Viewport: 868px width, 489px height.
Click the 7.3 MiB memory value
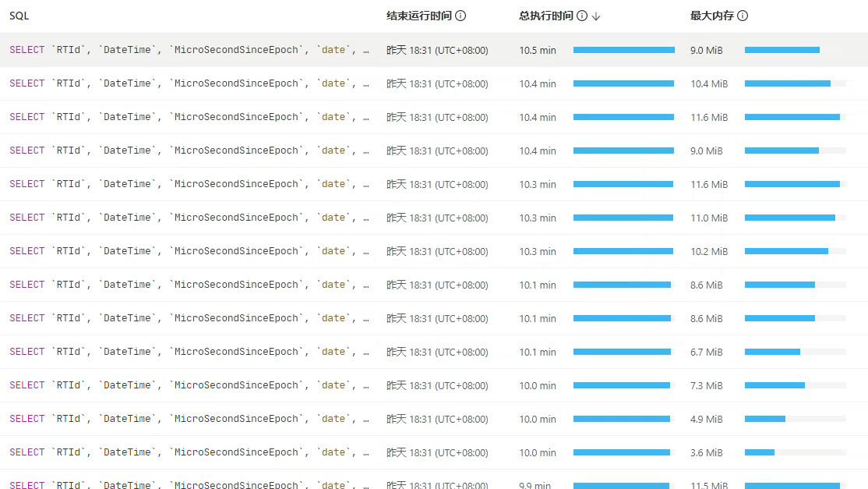706,385
